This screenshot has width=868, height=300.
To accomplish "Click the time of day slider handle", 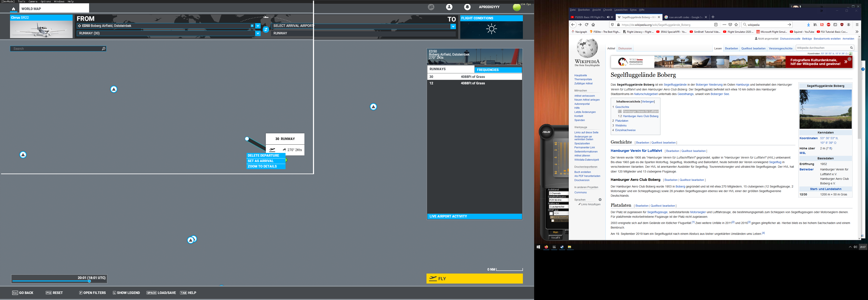I will pyautogui.click(x=89, y=281).
